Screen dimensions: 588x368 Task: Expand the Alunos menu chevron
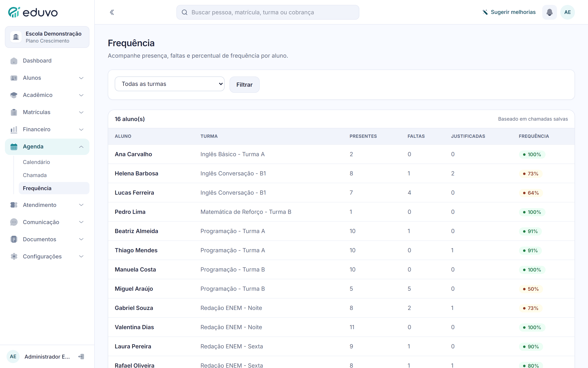81,78
